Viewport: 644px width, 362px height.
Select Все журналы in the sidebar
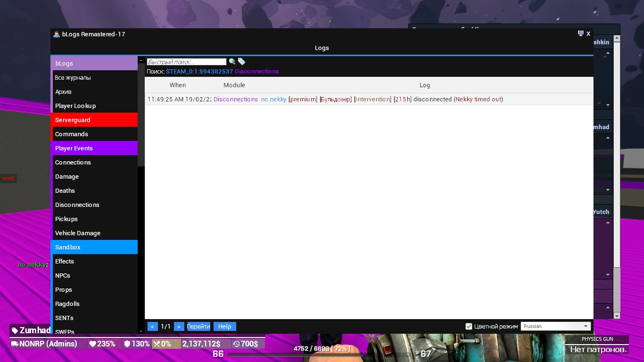click(x=73, y=77)
